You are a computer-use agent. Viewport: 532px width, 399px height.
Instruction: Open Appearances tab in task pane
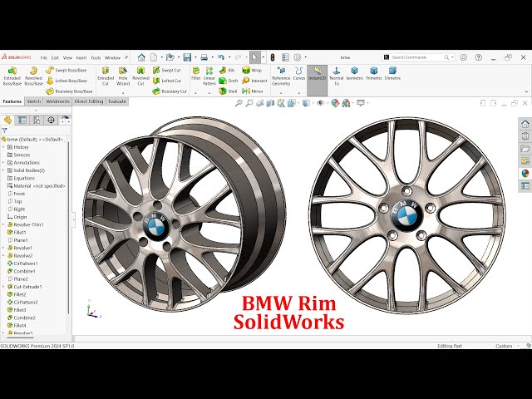[525, 174]
